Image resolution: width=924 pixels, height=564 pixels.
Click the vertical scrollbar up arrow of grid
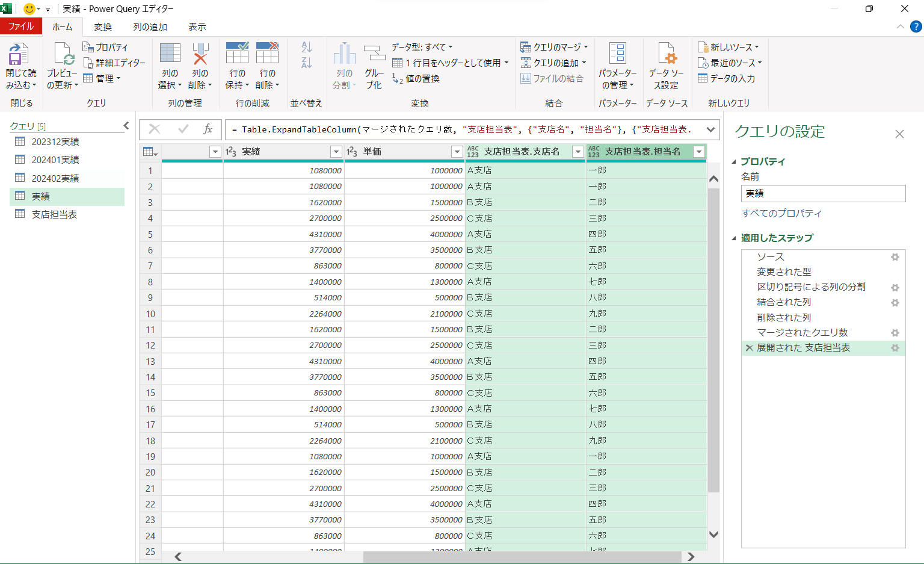(713, 179)
